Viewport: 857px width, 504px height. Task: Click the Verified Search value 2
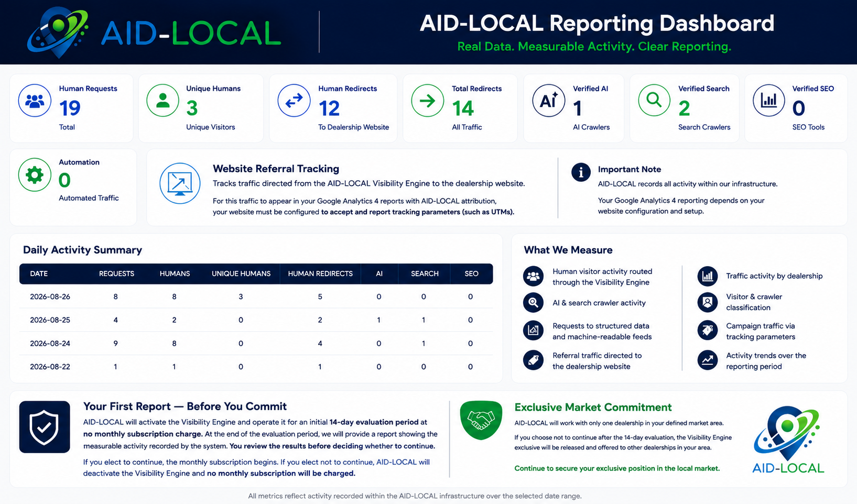[684, 108]
